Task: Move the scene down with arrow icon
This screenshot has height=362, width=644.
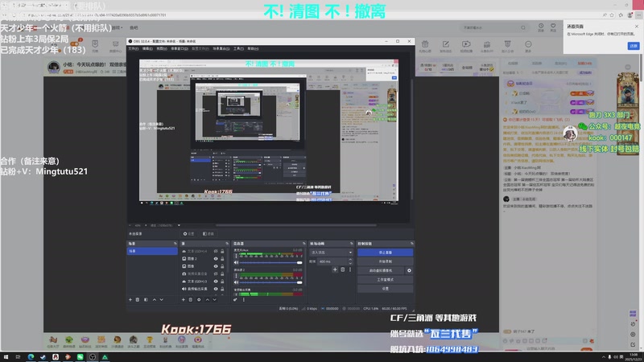Action: click(x=162, y=299)
